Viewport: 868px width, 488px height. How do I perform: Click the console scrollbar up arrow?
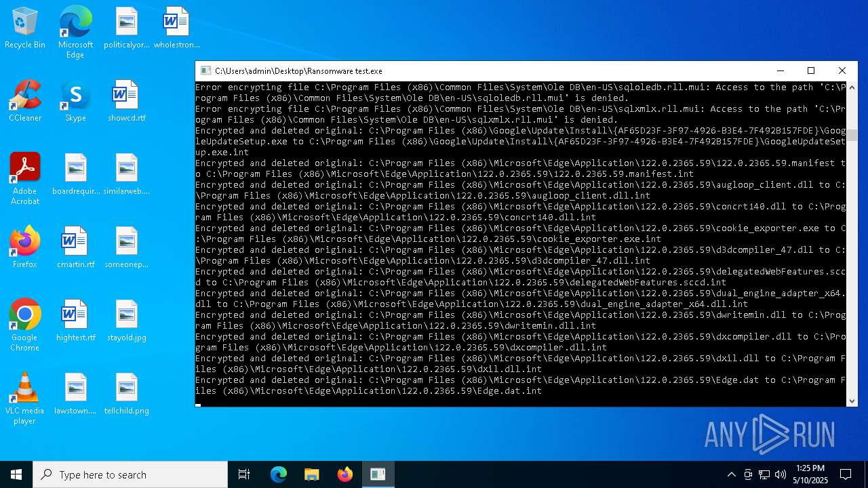click(x=852, y=87)
